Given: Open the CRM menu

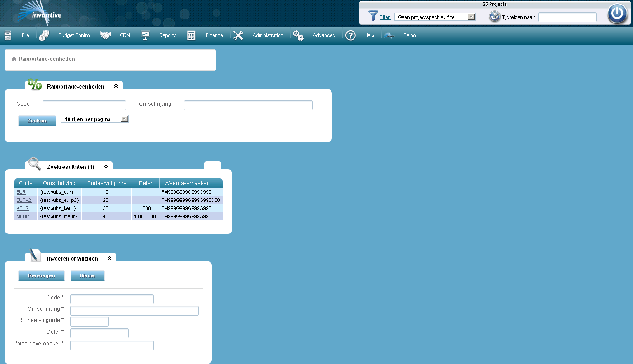Looking at the screenshot, I should (125, 35).
